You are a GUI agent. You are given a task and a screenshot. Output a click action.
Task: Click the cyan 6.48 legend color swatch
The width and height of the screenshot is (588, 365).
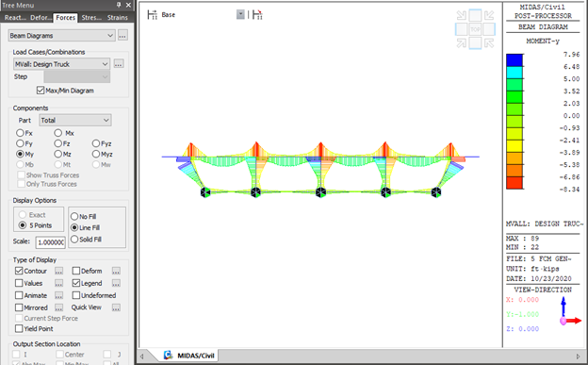point(514,73)
